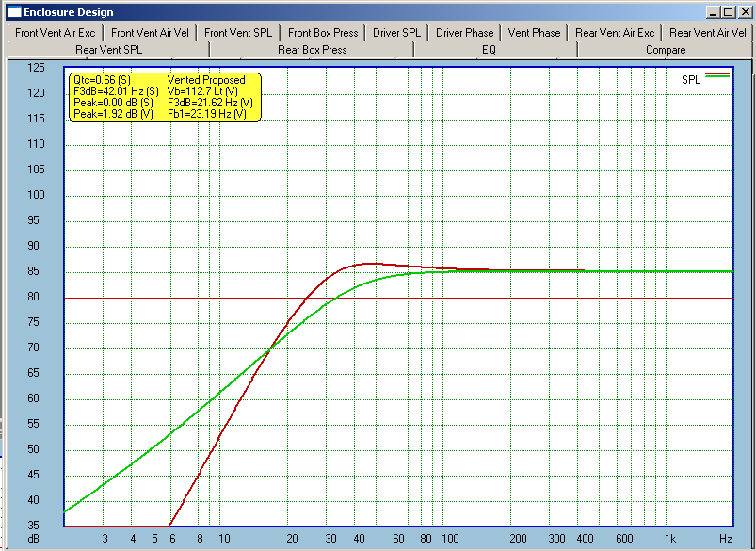This screenshot has width=756, height=551.
Task: Click the SPL legend color lines
Action: (x=717, y=73)
